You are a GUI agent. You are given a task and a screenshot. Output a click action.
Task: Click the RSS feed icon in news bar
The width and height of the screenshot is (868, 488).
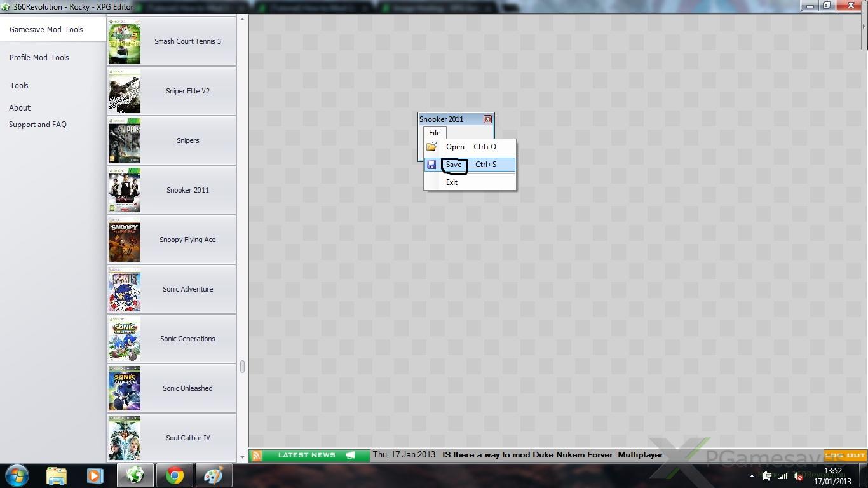256,455
